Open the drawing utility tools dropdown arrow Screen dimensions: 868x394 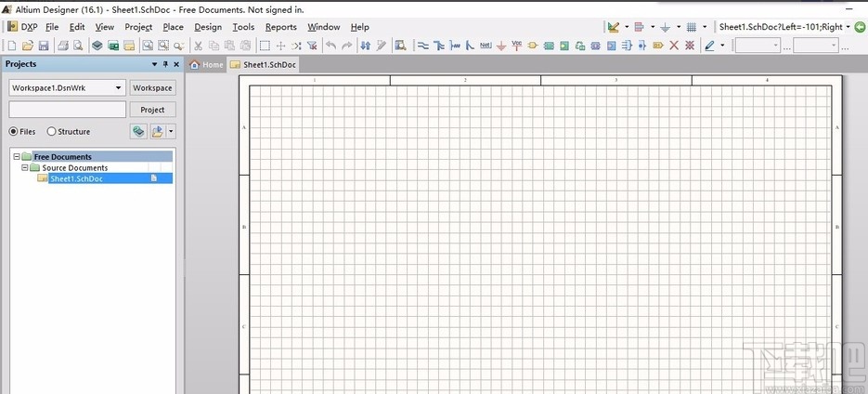(x=627, y=27)
